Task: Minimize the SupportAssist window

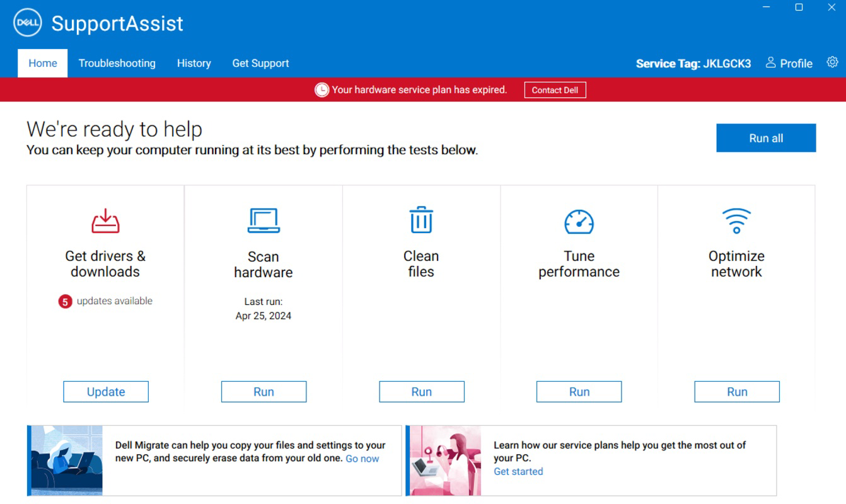Action: click(x=767, y=8)
